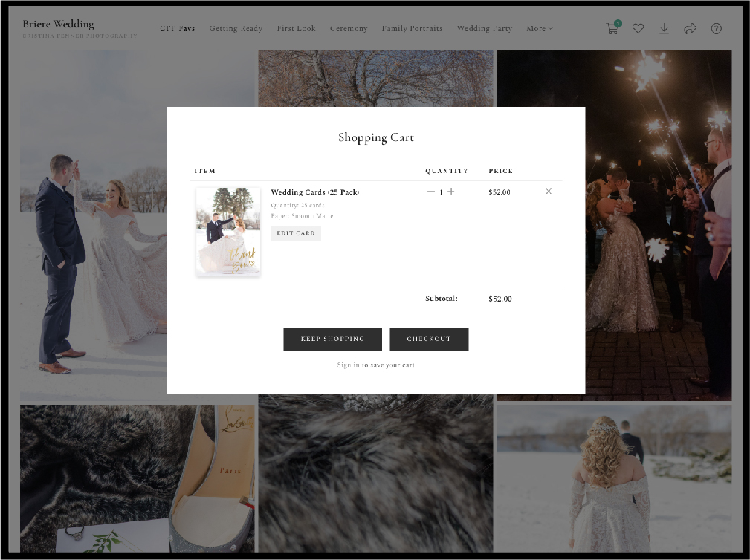
Task: Click the Keep Shopping button
Action: (332, 339)
